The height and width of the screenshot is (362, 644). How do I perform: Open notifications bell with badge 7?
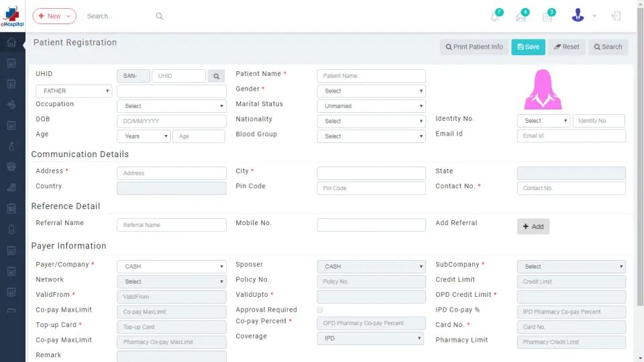pos(496,15)
